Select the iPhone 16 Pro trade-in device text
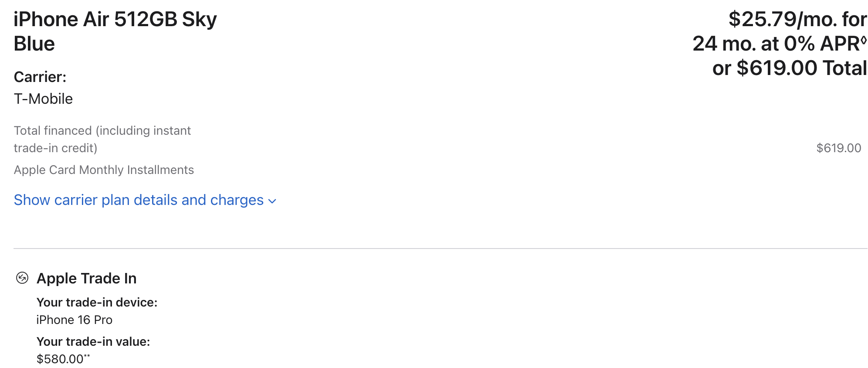 [x=74, y=320]
